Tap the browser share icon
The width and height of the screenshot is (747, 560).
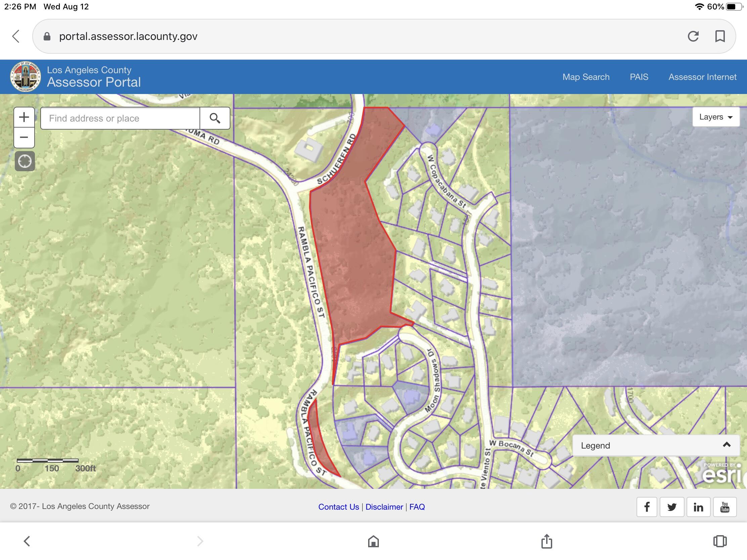(x=546, y=541)
